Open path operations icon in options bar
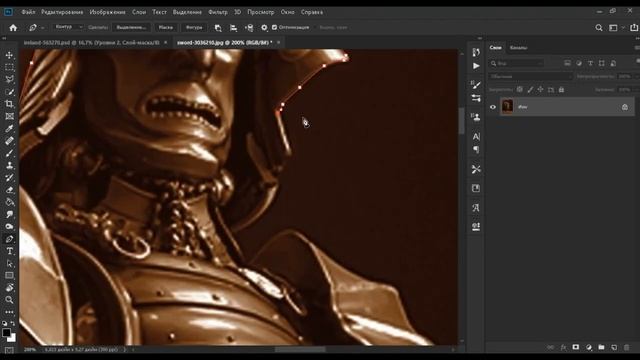 (218, 28)
